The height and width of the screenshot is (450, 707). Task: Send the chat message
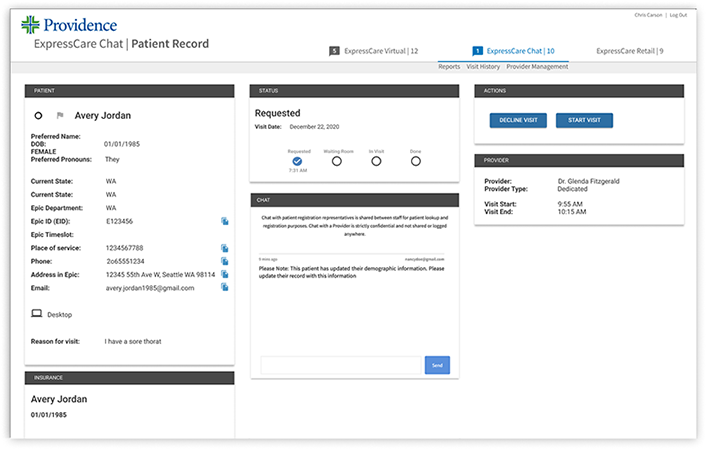[x=437, y=365]
